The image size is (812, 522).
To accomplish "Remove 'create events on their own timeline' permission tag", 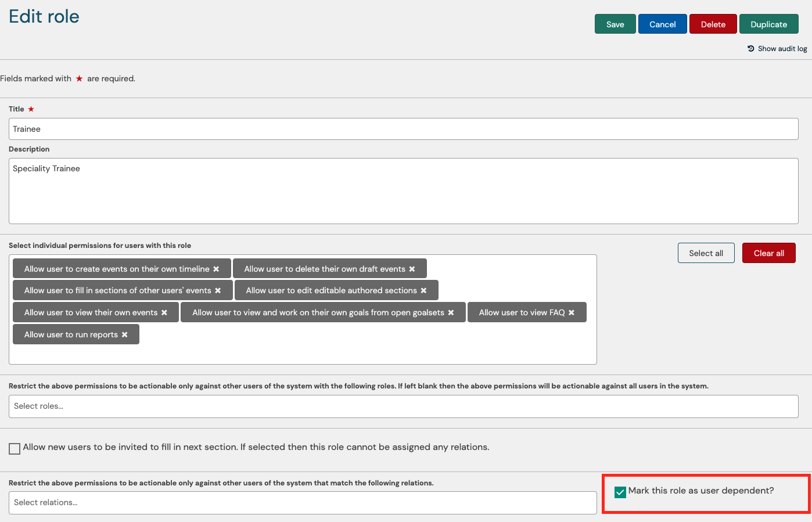I will [x=216, y=269].
